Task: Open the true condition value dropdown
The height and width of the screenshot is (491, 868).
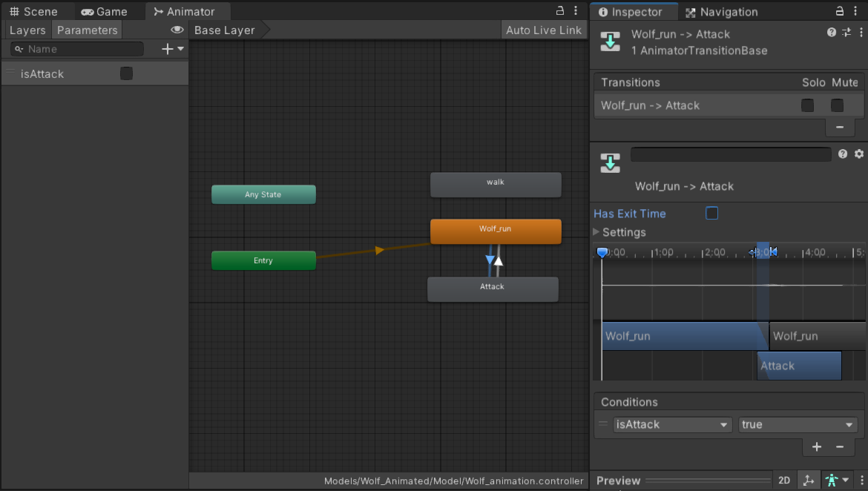Action: [798, 424]
